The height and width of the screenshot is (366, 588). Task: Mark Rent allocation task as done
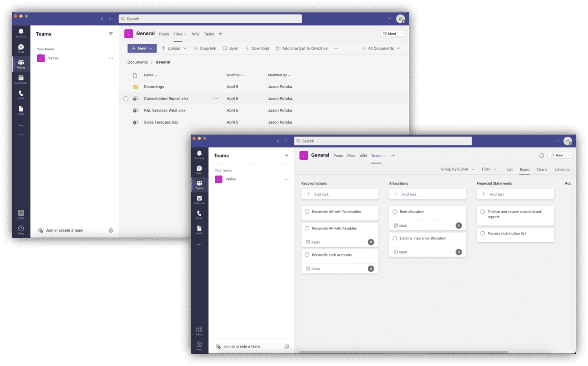[x=394, y=212]
